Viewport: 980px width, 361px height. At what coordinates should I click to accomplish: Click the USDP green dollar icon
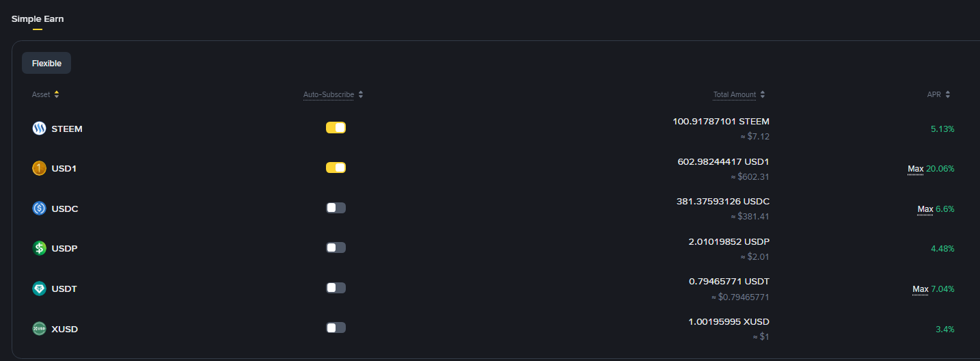pyautogui.click(x=39, y=248)
